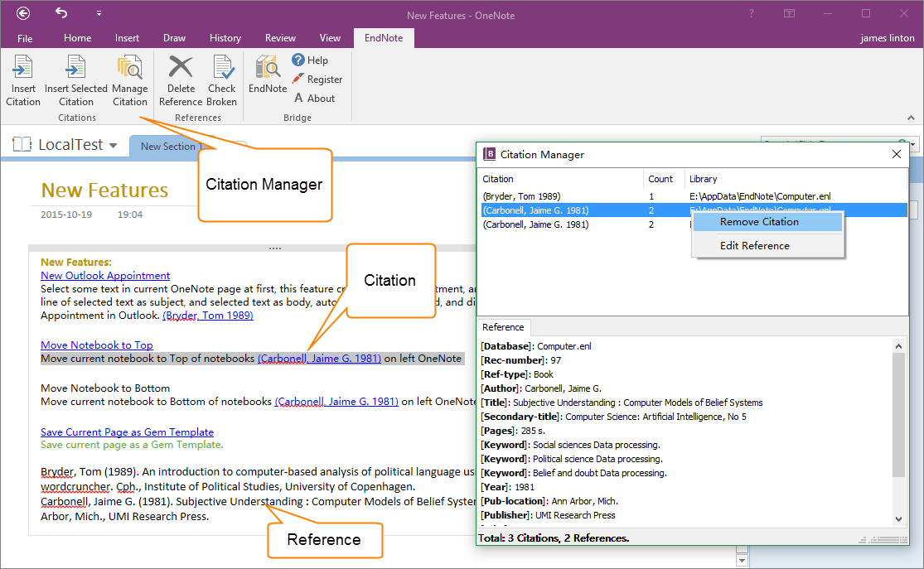Image resolution: width=924 pixels, height=569 pixels.
Task: Click the james linton account name
Action: click(x=887, y=38)
